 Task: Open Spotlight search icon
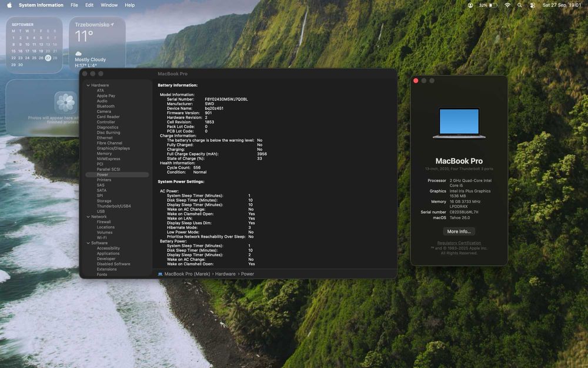(x=519, y=5)
